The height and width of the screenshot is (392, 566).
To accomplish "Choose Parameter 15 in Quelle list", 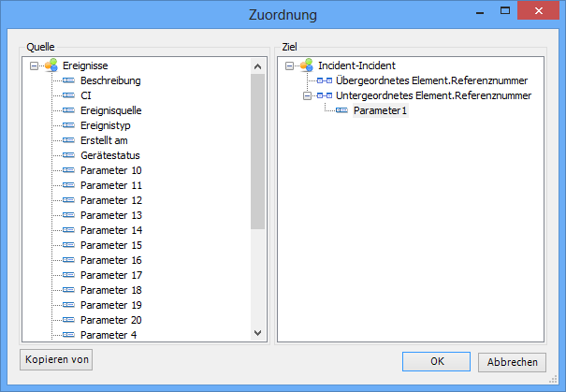I will (x=111, y=245).
